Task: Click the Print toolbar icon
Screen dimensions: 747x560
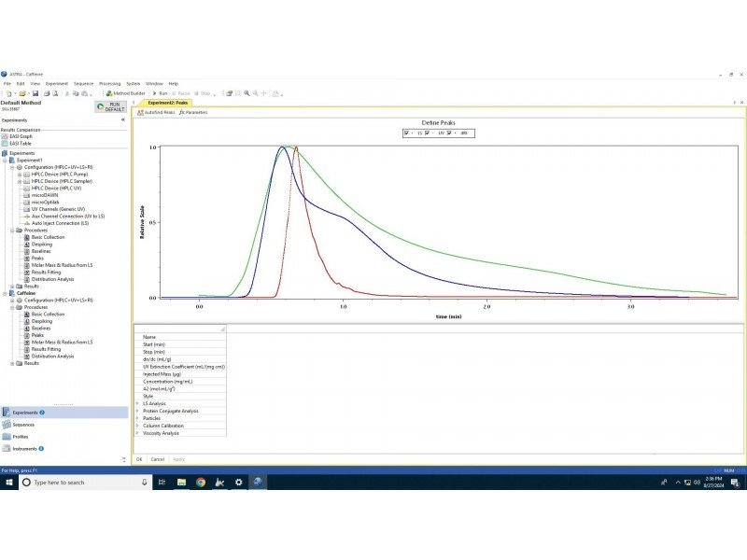Action: [47, 94]
